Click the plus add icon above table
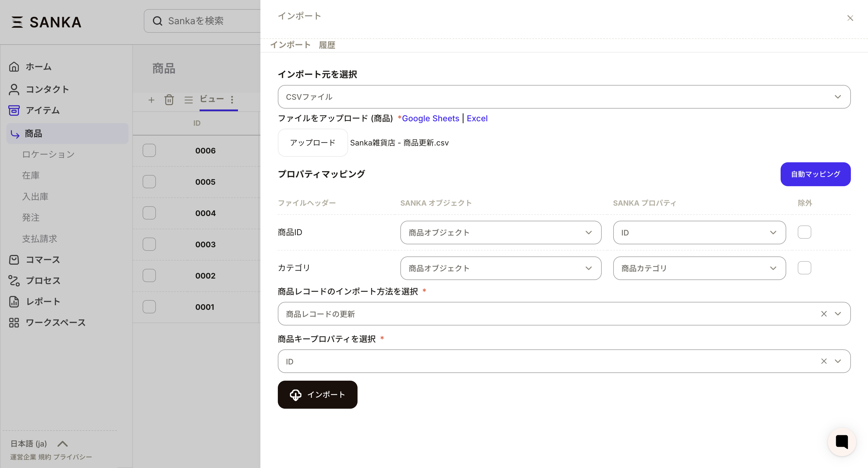Screen dimensions: 868x468 [x=151, y=100]
